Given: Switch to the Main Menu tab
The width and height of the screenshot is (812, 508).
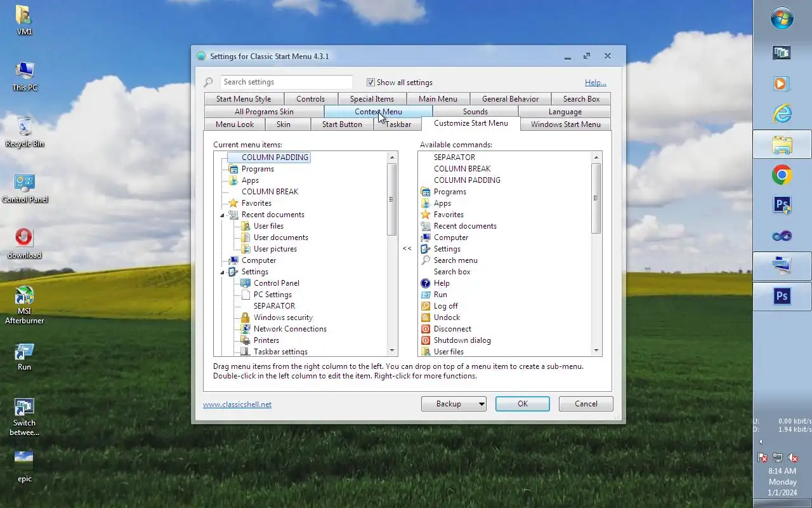Looking at the screenshot, I should click(438, 99).
